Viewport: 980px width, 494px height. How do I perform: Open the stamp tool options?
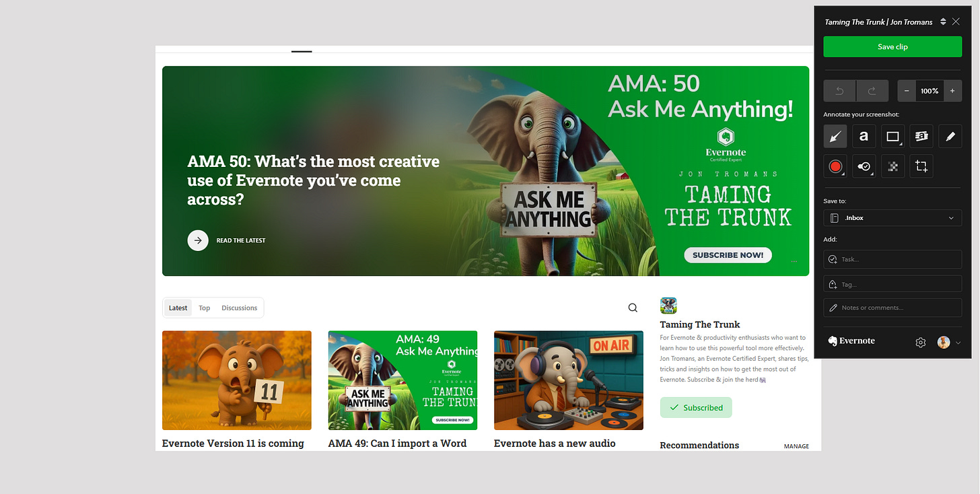[x=864, y=166]
